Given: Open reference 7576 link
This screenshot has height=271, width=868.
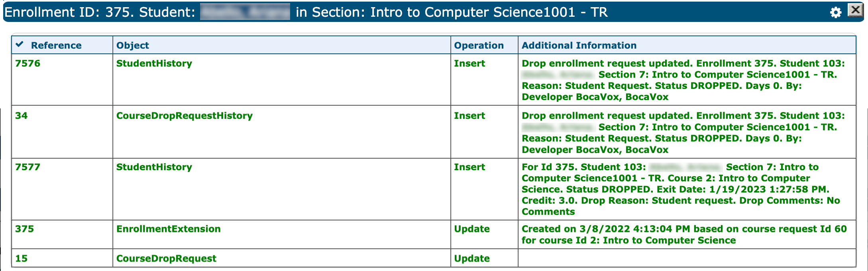Looking at the screenshot, I should (x=27, y=63).
